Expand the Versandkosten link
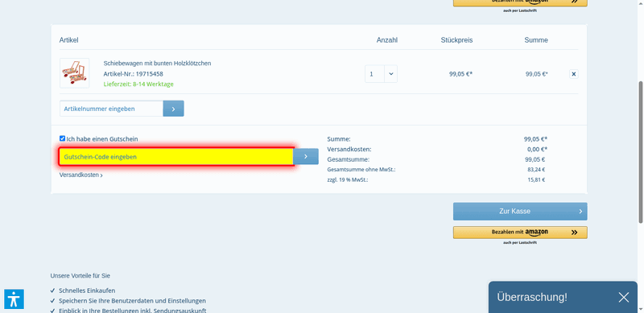This screenshot has width=644, height=313. 81,175
